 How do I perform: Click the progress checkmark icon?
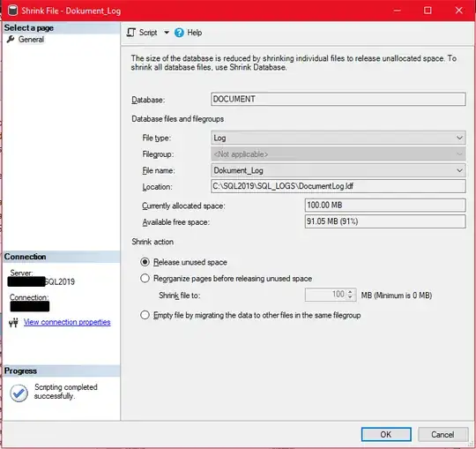point(19,393)
